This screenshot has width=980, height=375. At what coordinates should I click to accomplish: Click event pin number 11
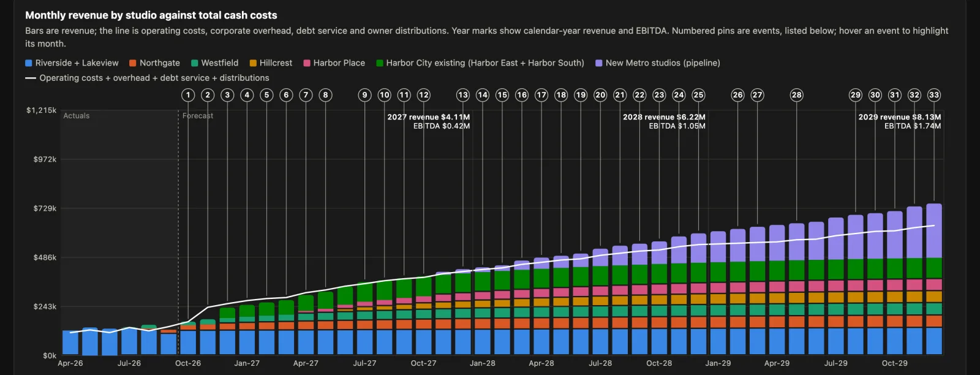coord(404,95)
